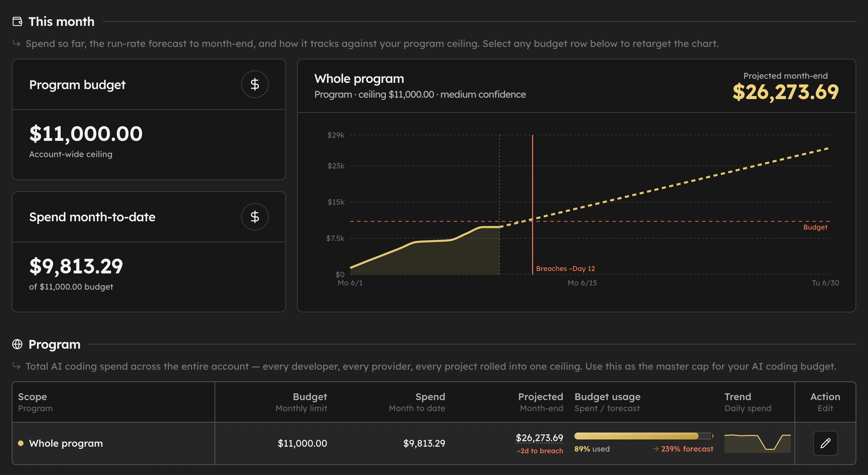The height and width of the screenshot is (475, 868).
Task: Click the ceiling and medium confidence subtitle
Action: point(420,95)
